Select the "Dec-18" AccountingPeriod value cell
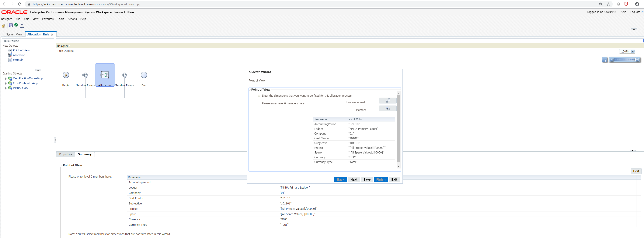The height and width of the screenshot is (238, 644). click(x=371, y=124)
